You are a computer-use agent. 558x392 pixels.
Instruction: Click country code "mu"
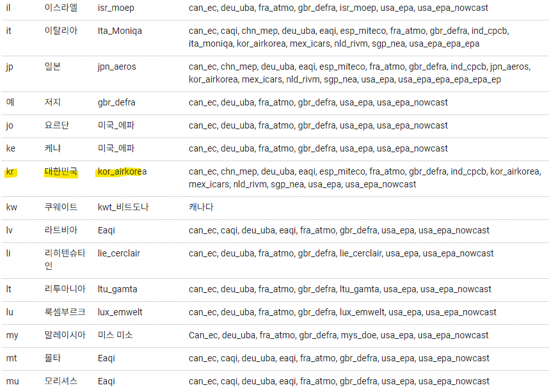coord(12,382)
